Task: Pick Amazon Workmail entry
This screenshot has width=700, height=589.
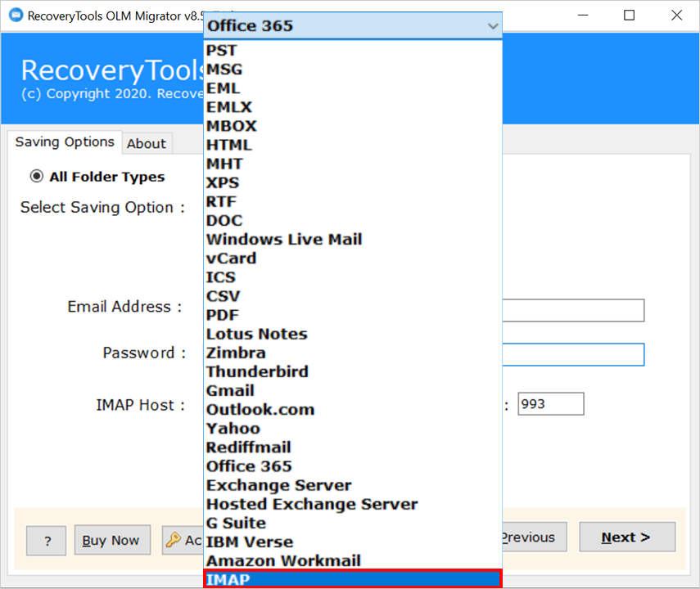Action: pos(353,560)
